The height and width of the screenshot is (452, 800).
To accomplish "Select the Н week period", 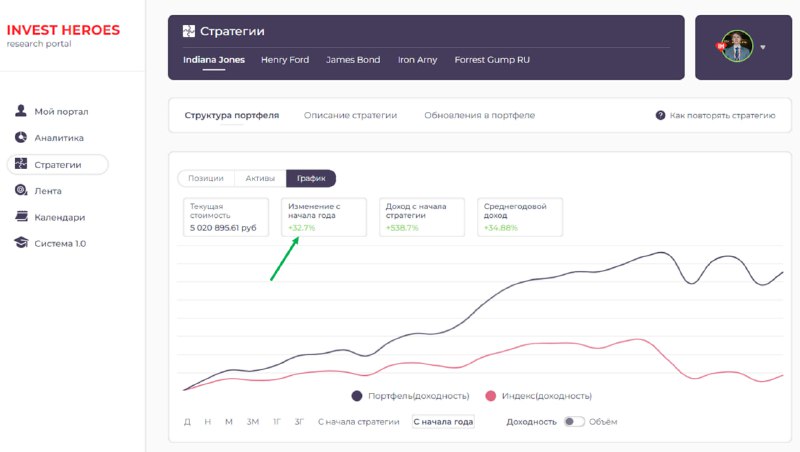I will pyautogui.click(x=208, y=422).
